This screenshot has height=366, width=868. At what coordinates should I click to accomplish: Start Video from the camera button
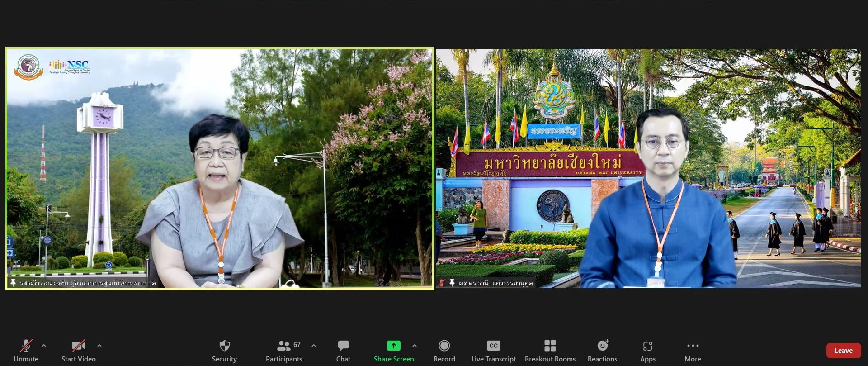tap(79, 351)
